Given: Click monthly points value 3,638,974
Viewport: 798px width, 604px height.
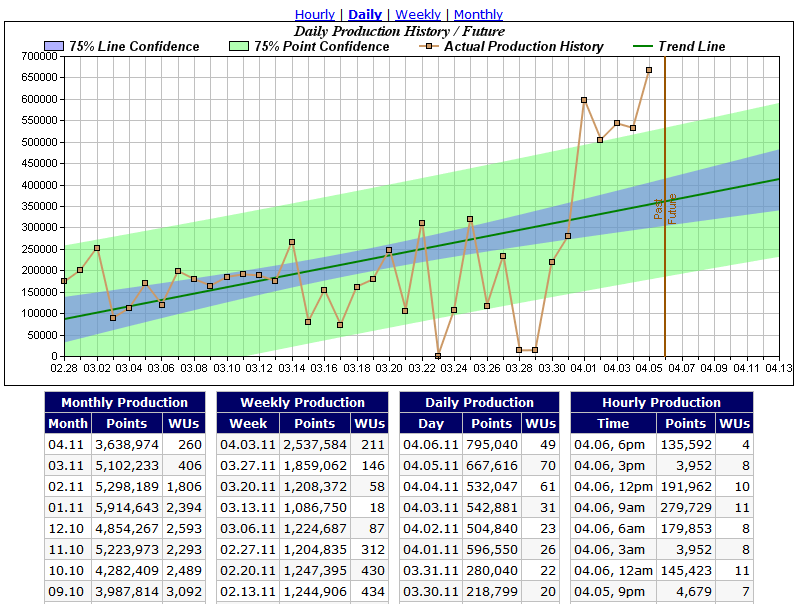Looking at the screenshot, I should (127, 445).
